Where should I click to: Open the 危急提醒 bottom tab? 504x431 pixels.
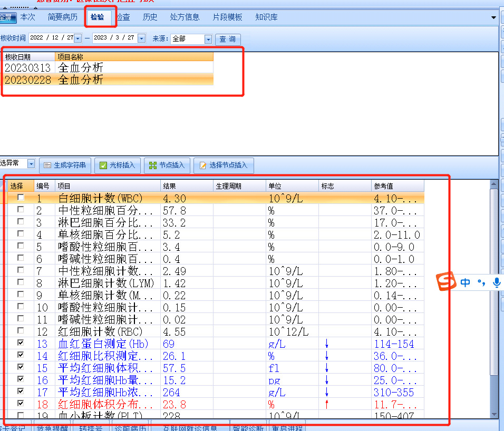(52, 428)
